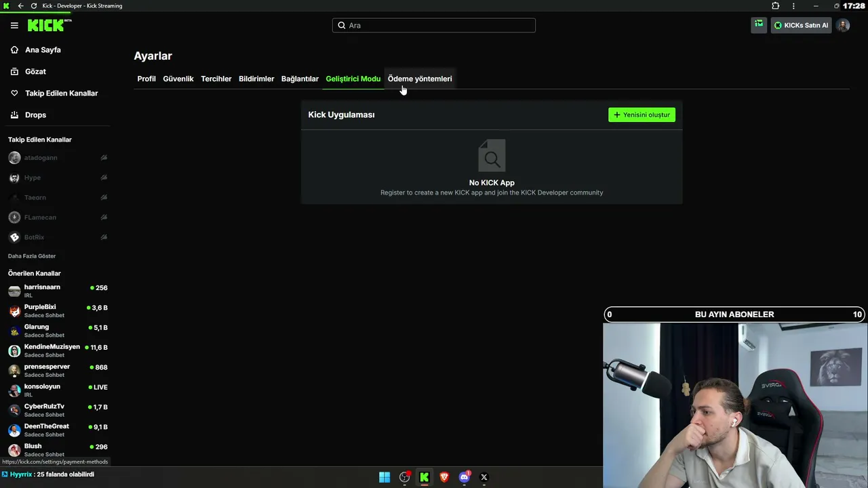Click the offline icon next to FLamecan
The image size is (868, 488).
pyautogui.click(x=104, y=218)
